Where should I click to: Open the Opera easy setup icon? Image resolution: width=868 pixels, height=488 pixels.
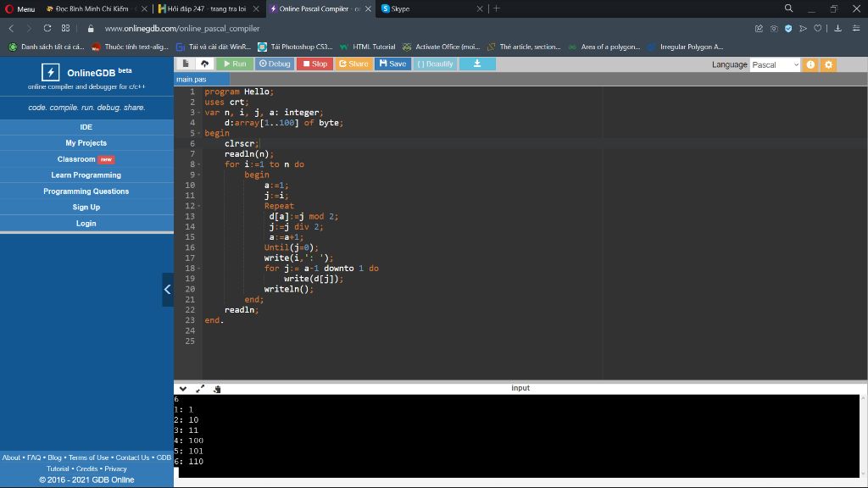pyautogui.click(x=856, y=28)
